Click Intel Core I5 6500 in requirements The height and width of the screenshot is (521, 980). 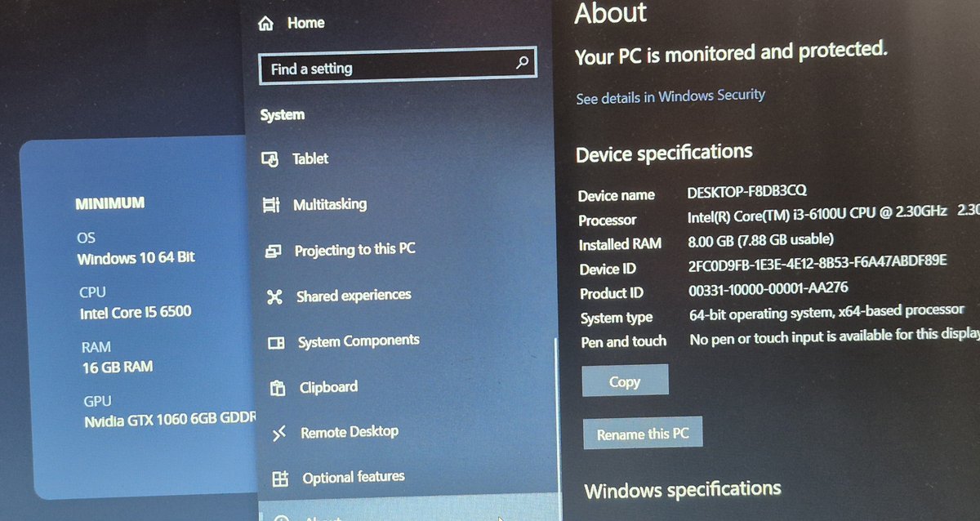coord(136,313)
